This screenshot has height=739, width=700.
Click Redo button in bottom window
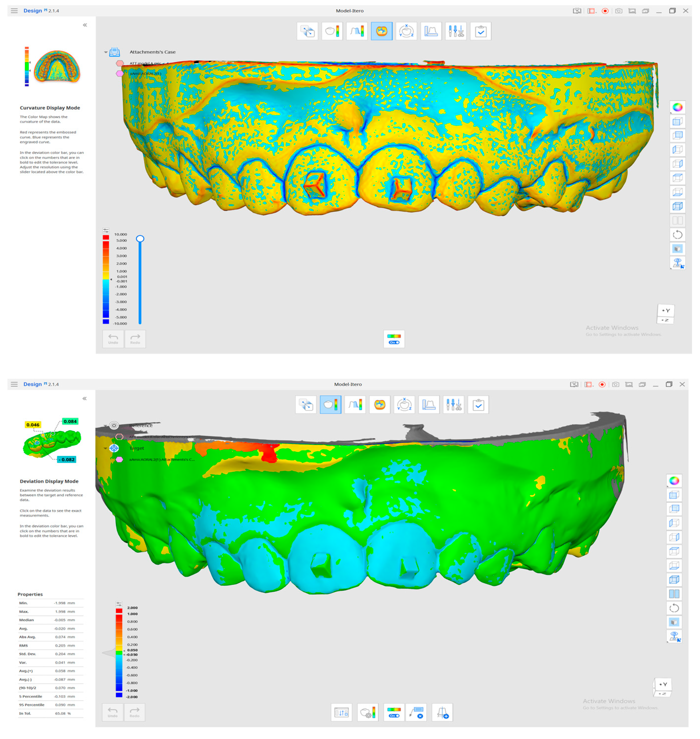click(134, 712)
